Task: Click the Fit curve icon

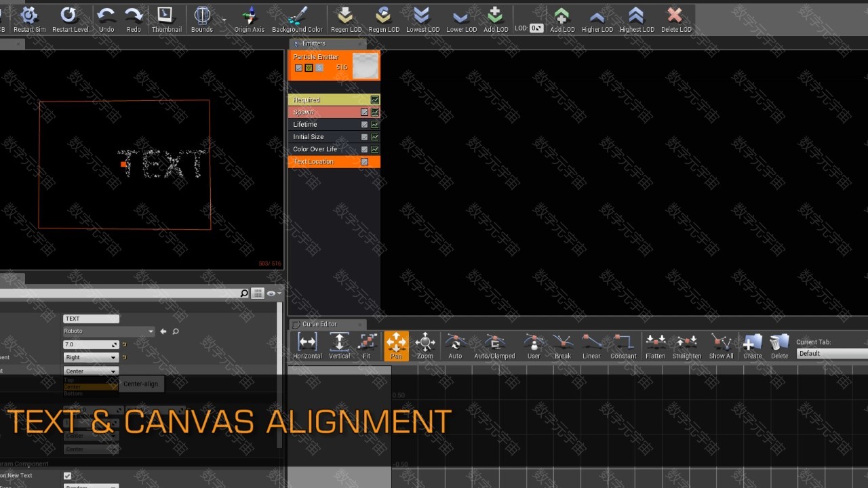Action: [367, 346]
